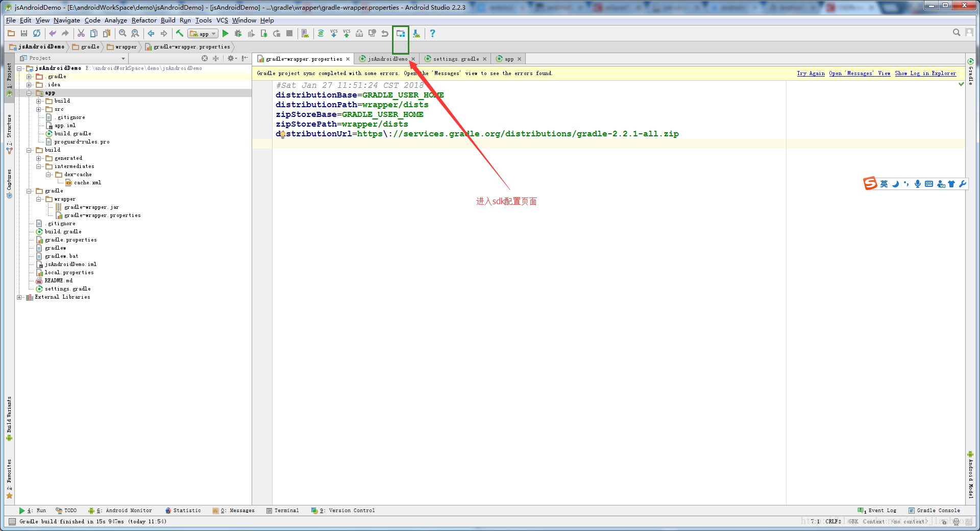Viewport: 980px width, 531px height.
Task: Open the Project Structure icon
Action: point(401,33)
